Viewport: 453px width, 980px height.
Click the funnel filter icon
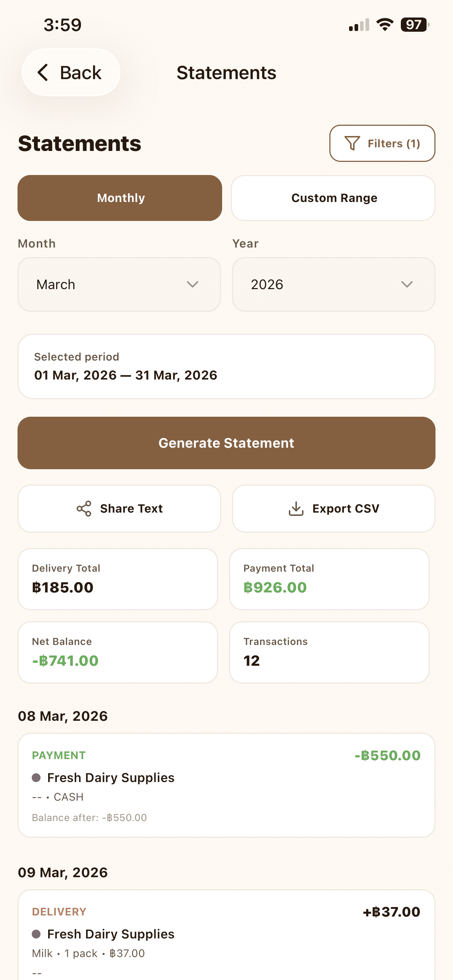tap(352, 143)
